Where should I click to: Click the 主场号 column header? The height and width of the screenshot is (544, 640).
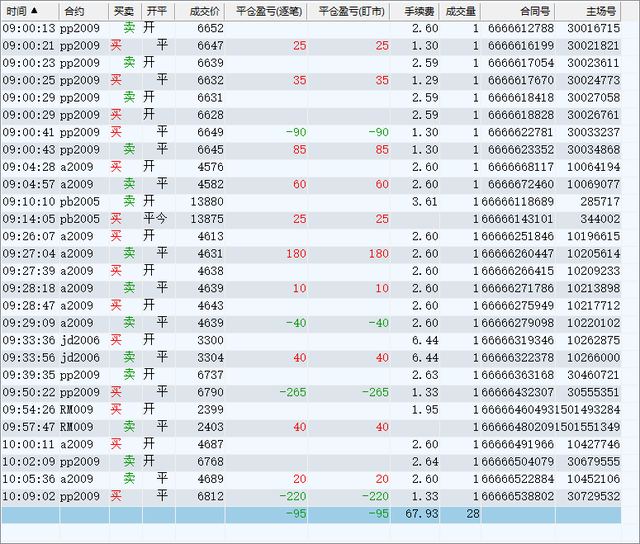tap(599, 12)
